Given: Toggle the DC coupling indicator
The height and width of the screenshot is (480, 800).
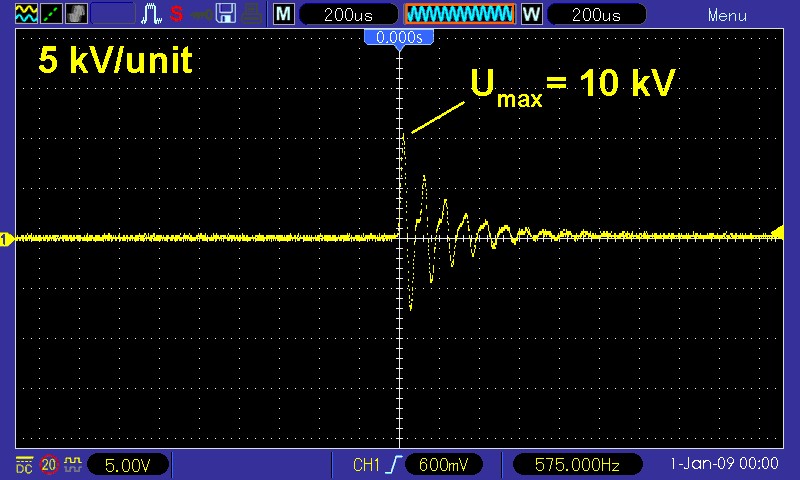Looking at the screenshot, I should pyautogui.click(x=23, y=465).
